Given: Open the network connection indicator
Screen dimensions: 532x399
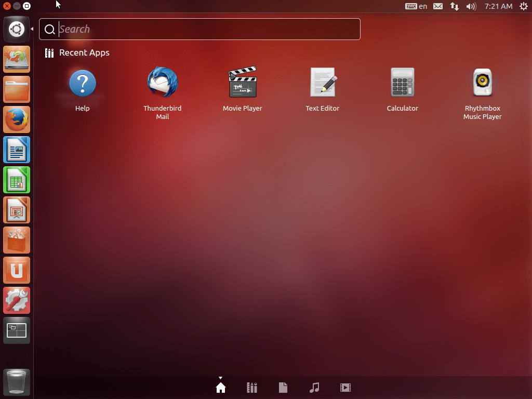Looking at the screenshot, I should click(455, 6).
